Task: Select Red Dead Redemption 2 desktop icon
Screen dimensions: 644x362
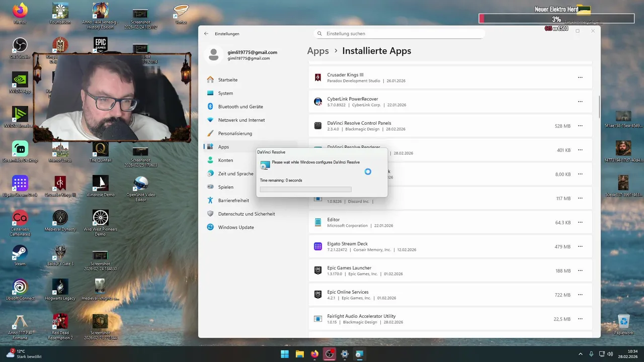Action: (60, 326)
